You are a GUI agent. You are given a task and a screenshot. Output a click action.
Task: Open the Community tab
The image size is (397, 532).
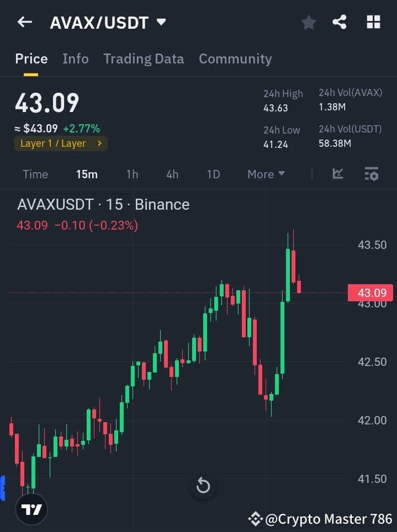pos(235,58)
